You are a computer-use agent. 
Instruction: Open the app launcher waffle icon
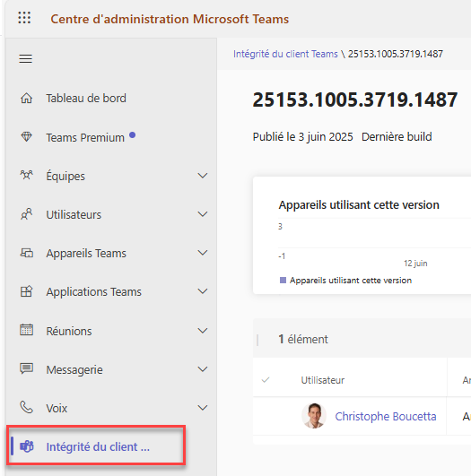pos(24,18)
